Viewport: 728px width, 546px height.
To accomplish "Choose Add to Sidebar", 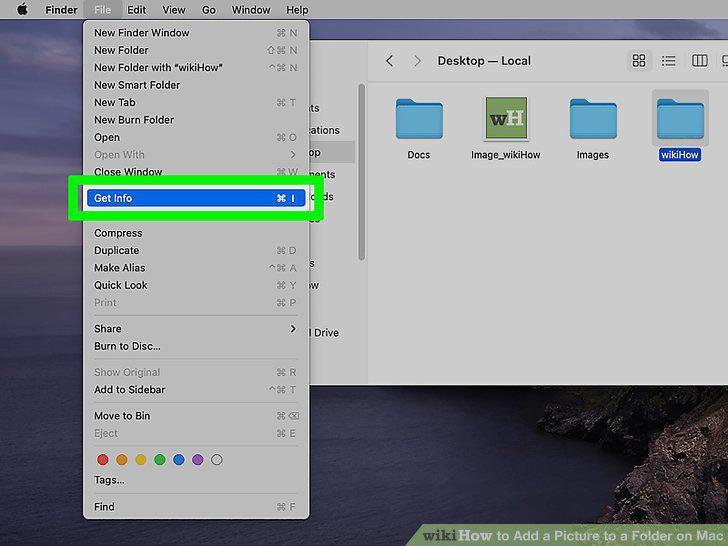I will coord(195,390).
